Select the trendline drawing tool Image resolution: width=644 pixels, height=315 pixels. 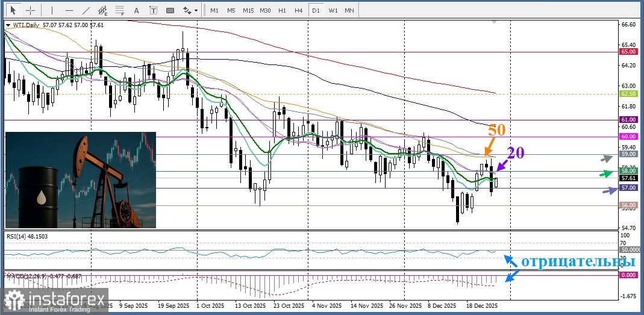86,10
